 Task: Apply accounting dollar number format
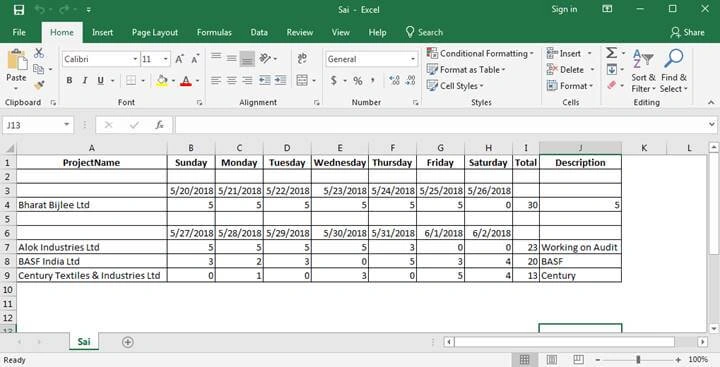(x=334, y=80)
